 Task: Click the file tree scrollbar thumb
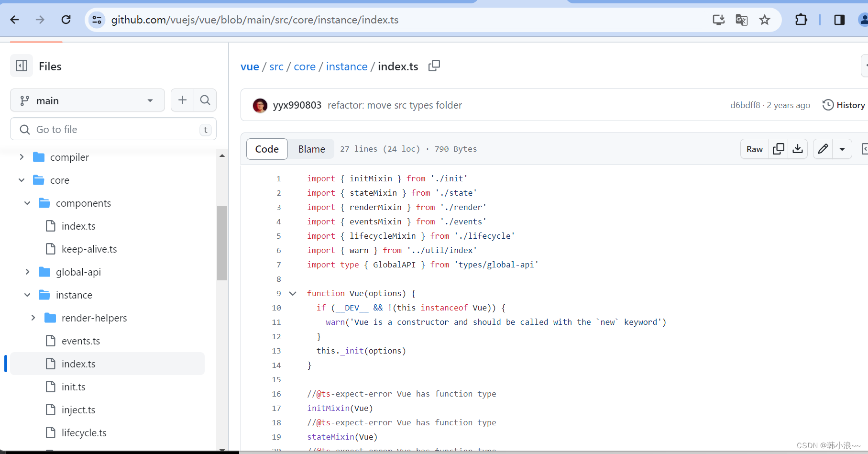pyautogui.click(x=222, y=243)
